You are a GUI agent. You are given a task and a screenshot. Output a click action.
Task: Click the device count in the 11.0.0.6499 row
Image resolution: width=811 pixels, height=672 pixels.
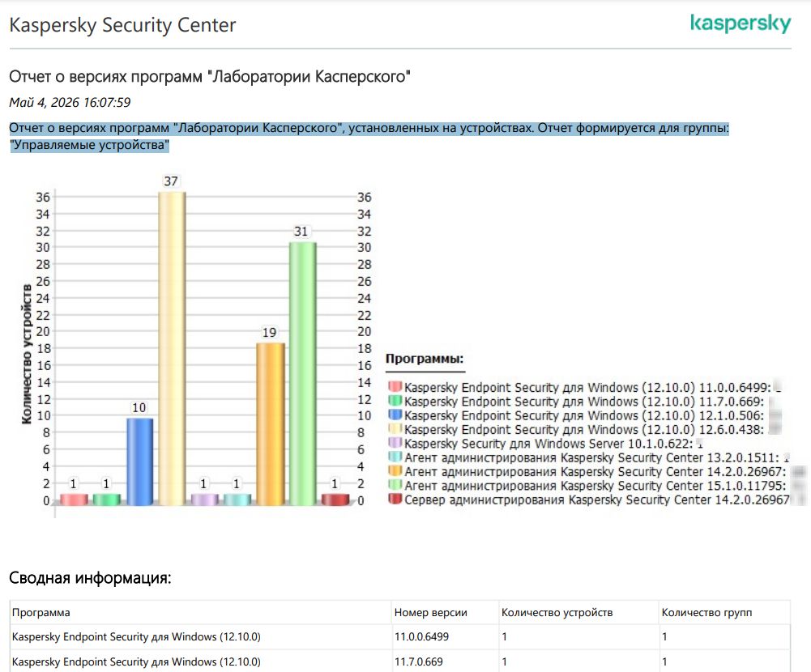(504, 637)
